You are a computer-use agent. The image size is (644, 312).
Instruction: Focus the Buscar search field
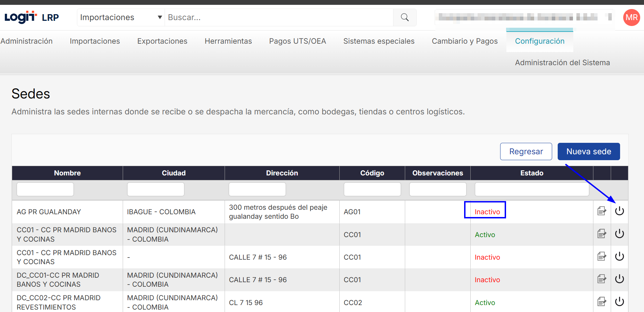(x=279, y=17)
